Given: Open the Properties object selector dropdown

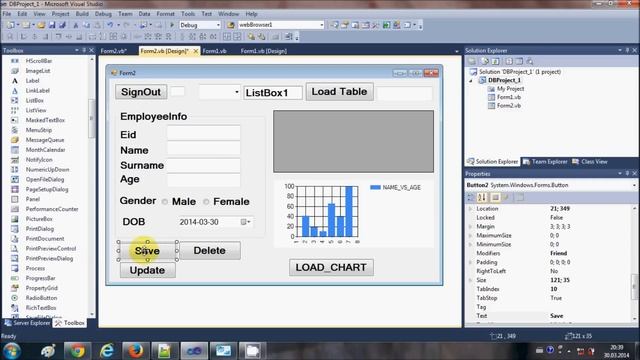Looking at the screenshot, I should (x=635, y=185).
